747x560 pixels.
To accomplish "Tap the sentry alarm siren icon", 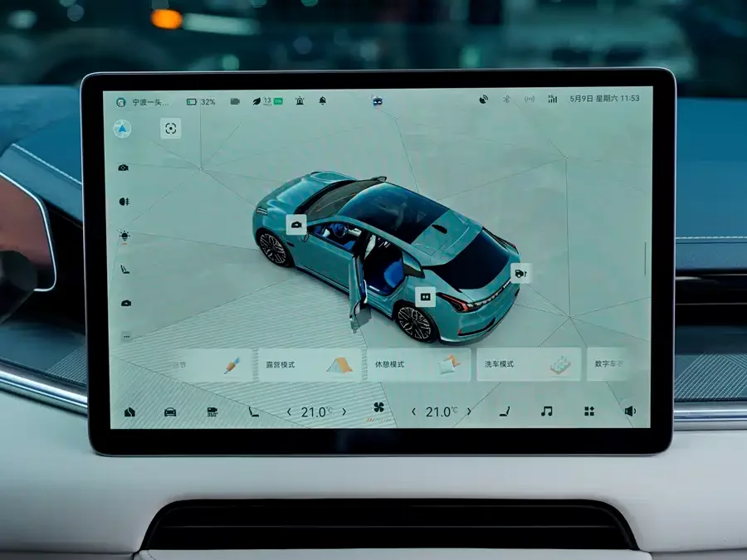I will (x=300, y=101).
